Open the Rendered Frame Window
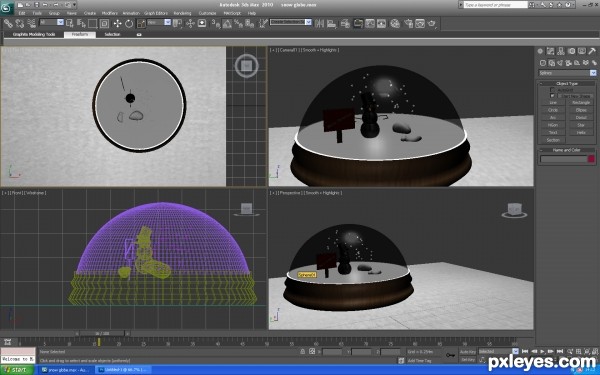 pyautogui.click(x=420, y=24)
